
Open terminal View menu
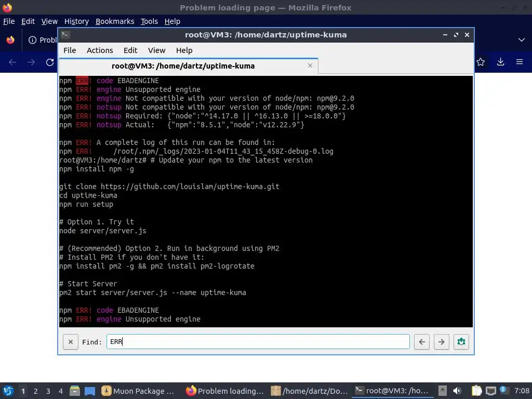point(156,50)
